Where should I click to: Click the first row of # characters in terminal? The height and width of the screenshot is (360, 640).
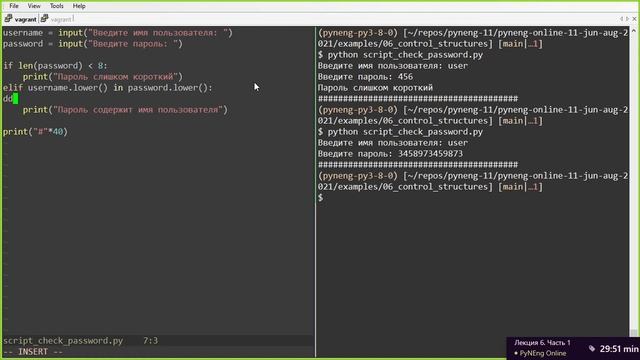[418, 99]
